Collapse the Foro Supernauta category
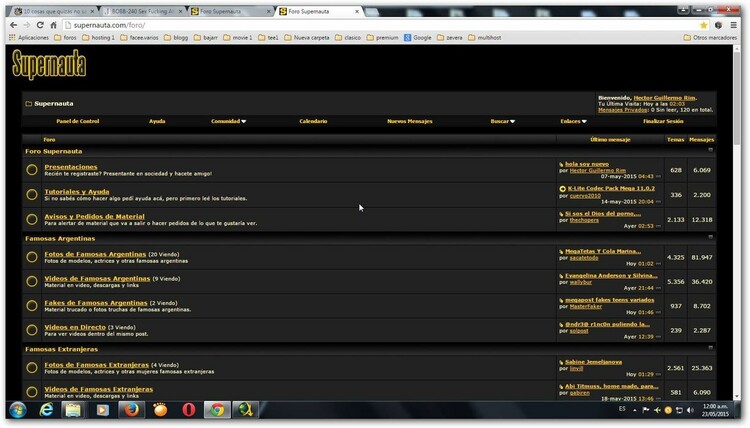The image size is (750, 428). (711, 150)
